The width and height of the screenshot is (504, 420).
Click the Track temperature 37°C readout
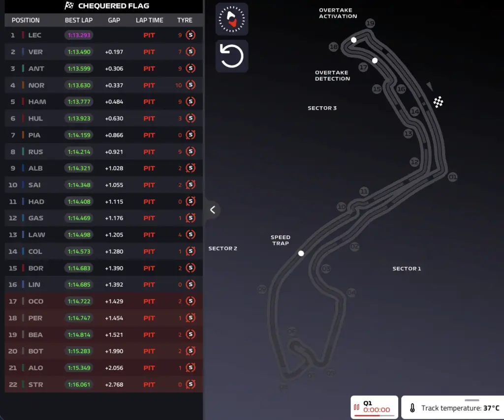tap(460, 408)
